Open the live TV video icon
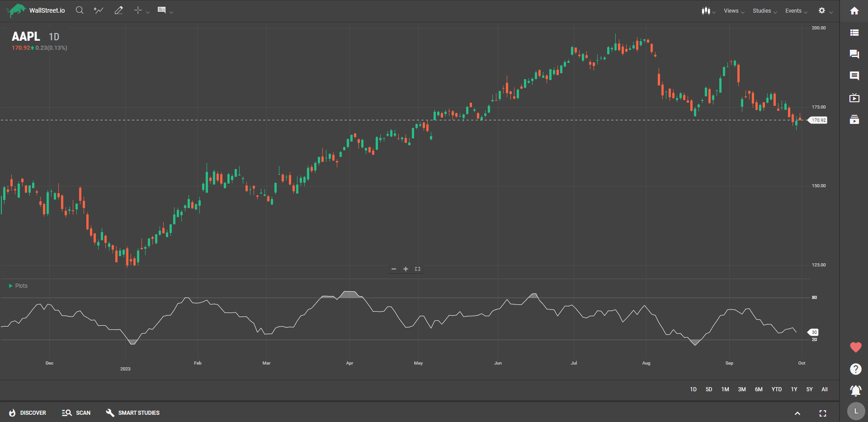Image resolution: width=868 pixels, height=422 pixels. coord(854,98)
